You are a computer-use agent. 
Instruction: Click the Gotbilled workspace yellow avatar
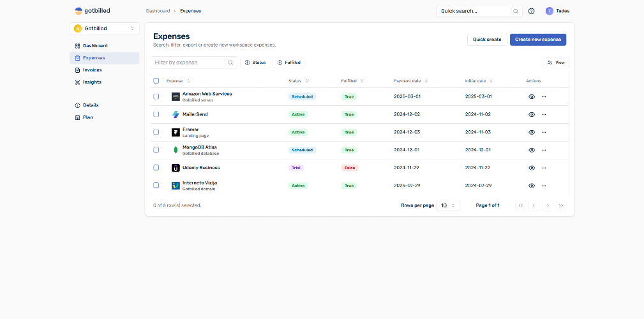tap(78, 28)
